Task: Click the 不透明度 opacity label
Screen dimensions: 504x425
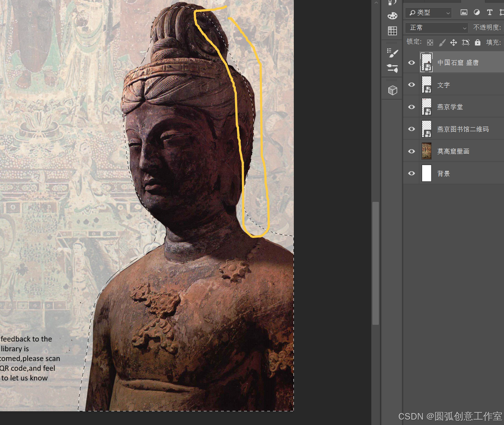Action: click(487, 27)
